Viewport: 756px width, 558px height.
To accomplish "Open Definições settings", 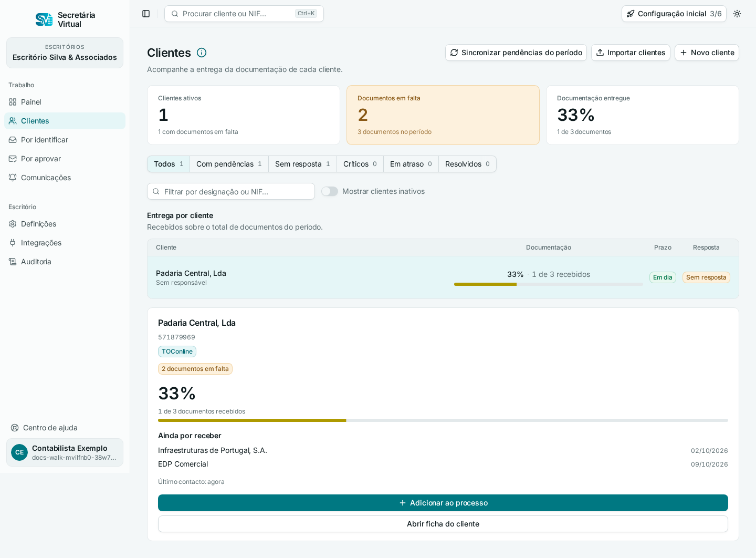I will (x=65, y=224).
